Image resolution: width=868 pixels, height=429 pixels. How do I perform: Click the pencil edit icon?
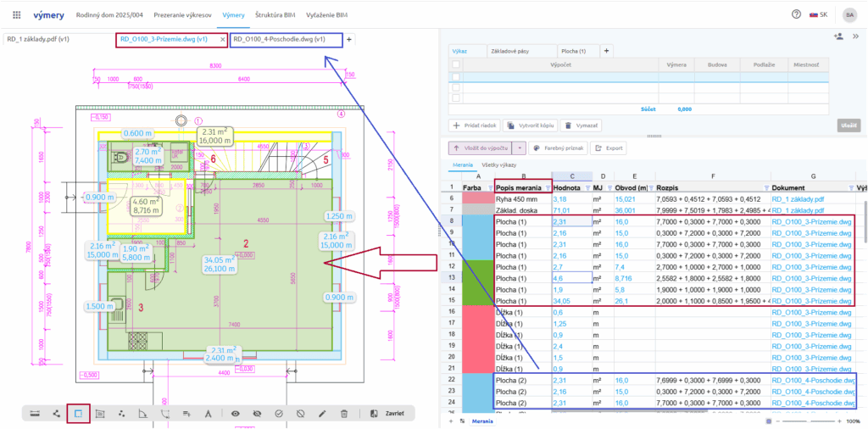coord(322,413)
